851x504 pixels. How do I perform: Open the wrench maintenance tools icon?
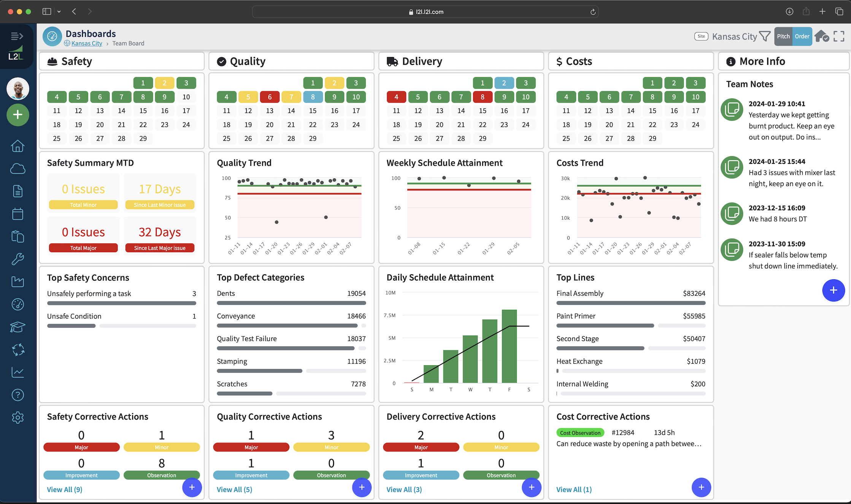(17, 259)
